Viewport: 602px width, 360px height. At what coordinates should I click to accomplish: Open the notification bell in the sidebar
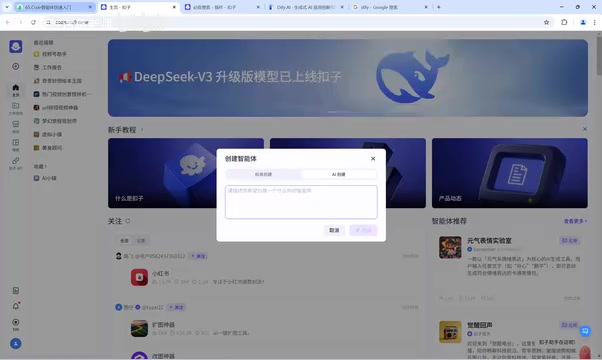click(x=16, y=306)
